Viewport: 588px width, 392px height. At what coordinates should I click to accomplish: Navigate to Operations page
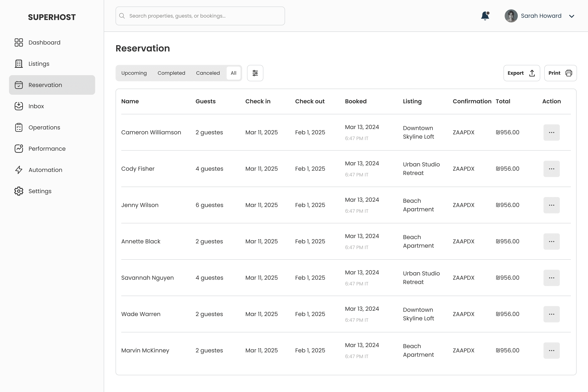tap(44, 128)
